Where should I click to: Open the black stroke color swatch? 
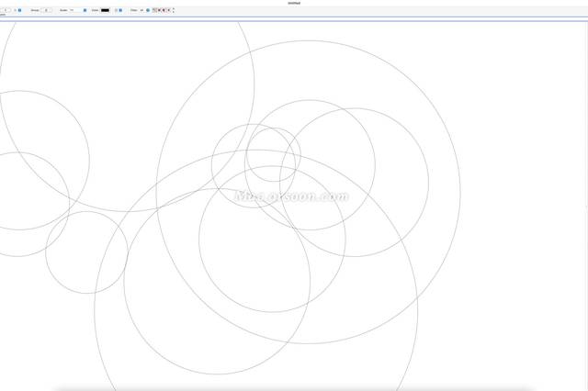(105, 10)
